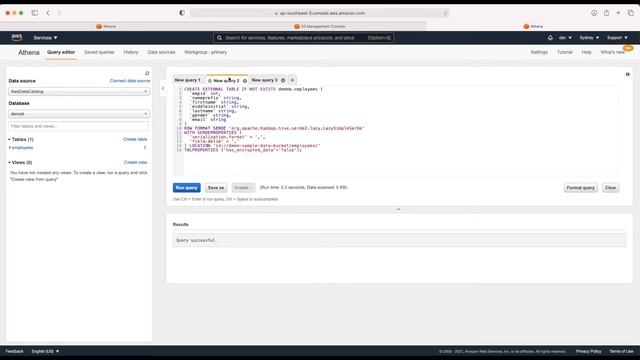The width and height of the screenshot is (640, 360).
Task: Open the Create dropdown button
Action: coord(243,188)
